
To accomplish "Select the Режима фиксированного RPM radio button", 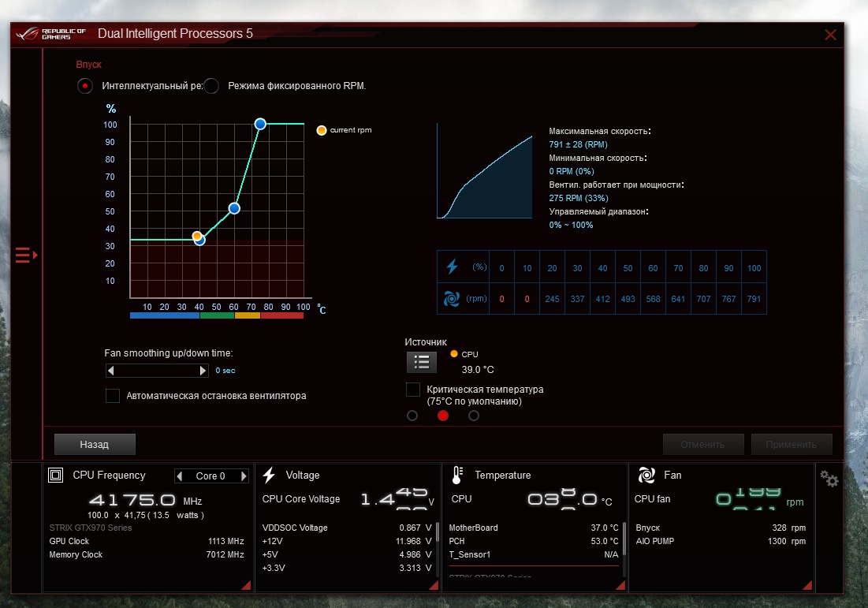I will point(211,87).
